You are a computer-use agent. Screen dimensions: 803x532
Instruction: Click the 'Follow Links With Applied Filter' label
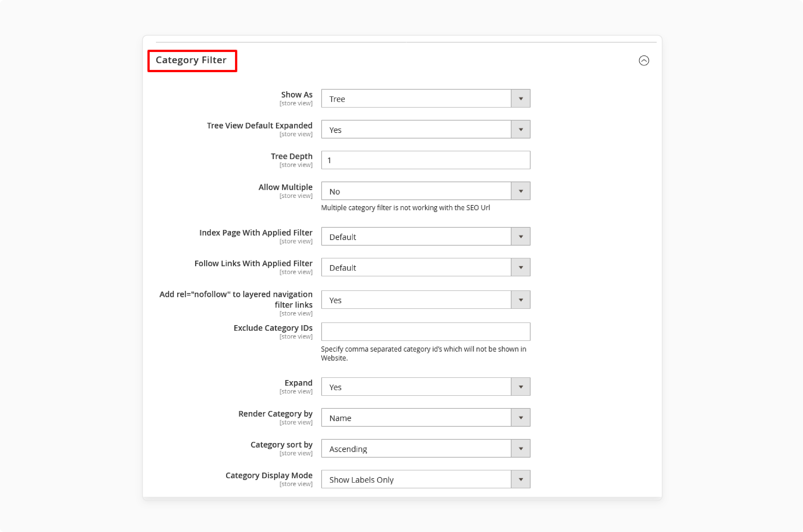click(253, 264)
